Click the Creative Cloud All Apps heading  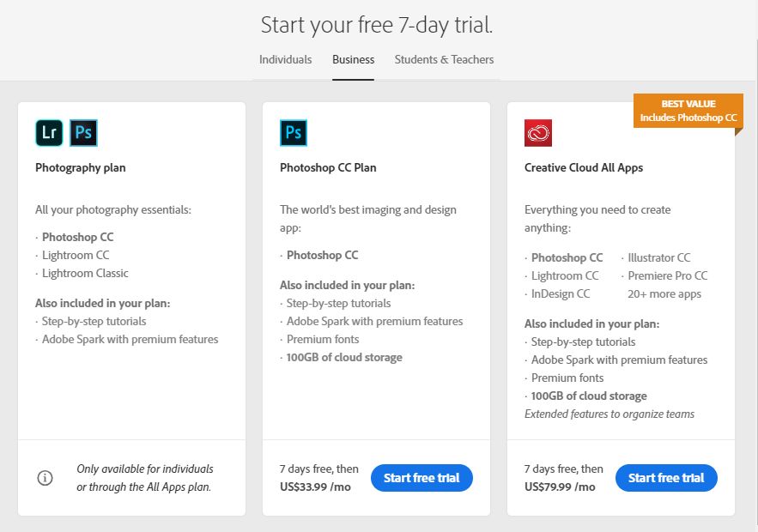click(x=584, y=168)
